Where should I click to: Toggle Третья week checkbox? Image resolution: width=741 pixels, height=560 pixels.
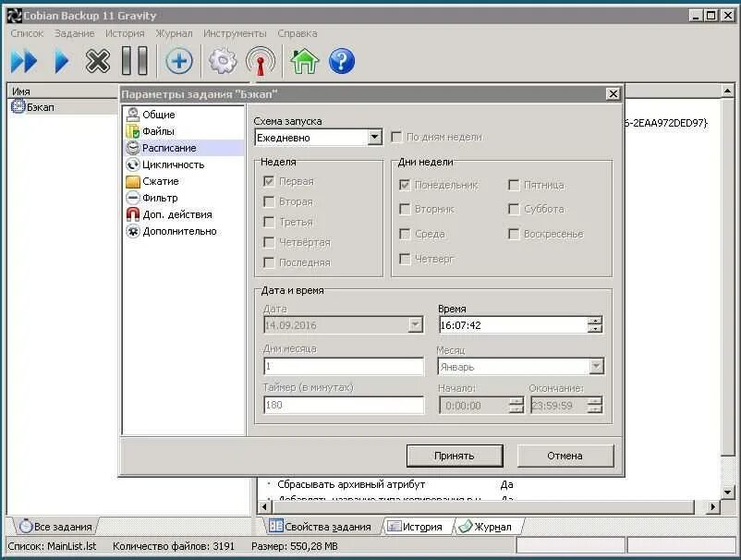point(269,222)
